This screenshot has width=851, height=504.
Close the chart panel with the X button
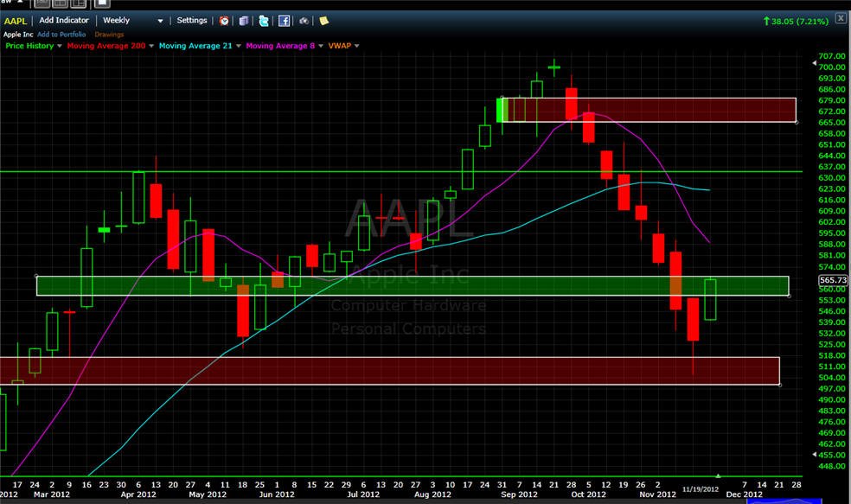(x=841, y=18)
